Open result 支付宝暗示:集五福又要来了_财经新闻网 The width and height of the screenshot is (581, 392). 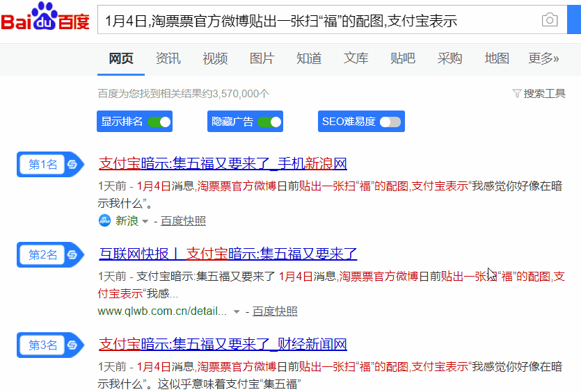(x=223, y=344)
